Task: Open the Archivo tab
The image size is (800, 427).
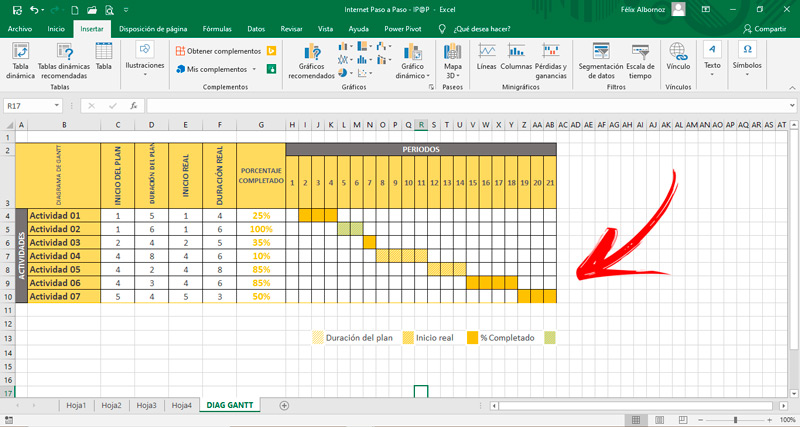Action: (20, 29)
